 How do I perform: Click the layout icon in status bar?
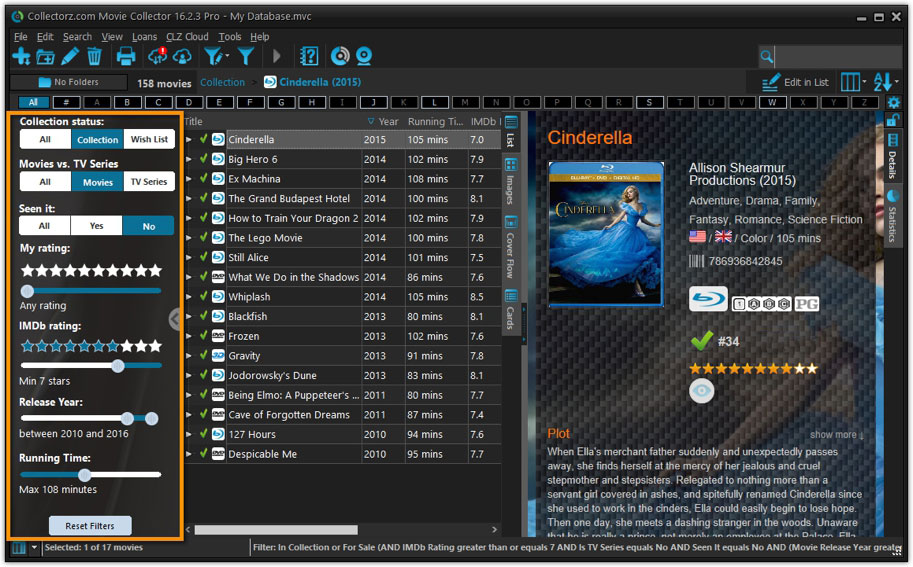pyautogui.click(x=19, y=548)
